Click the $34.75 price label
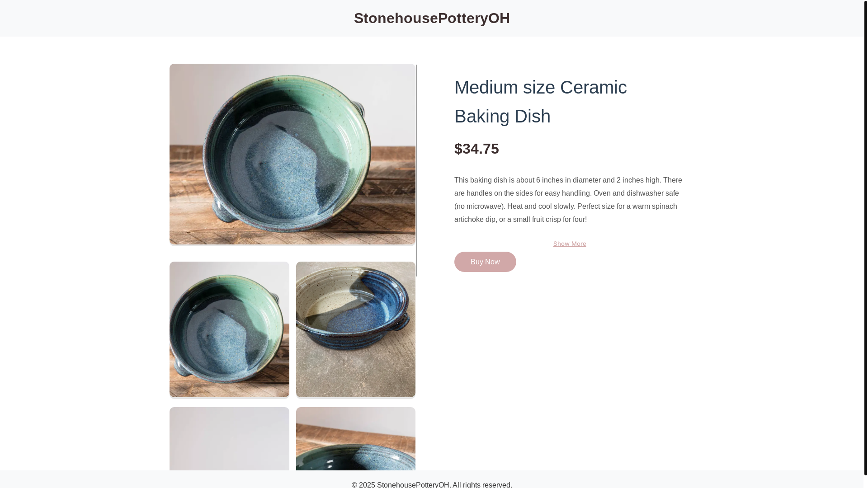 coord(476,149)
